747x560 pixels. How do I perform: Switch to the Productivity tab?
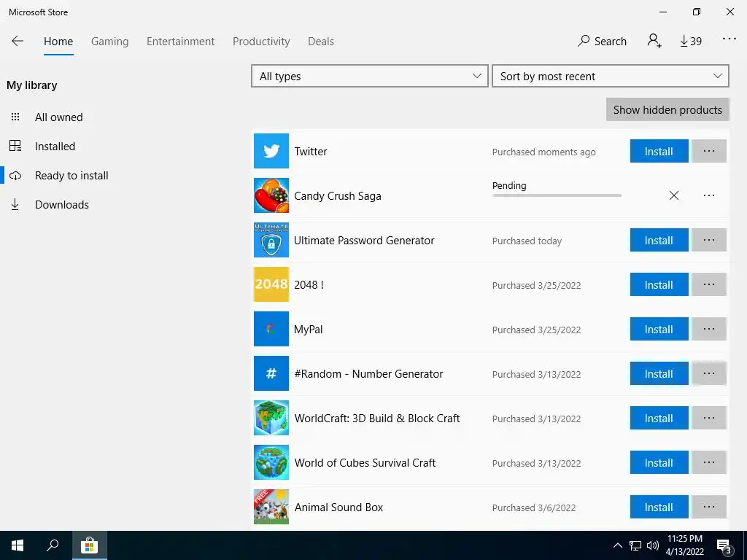click(261, 42)
